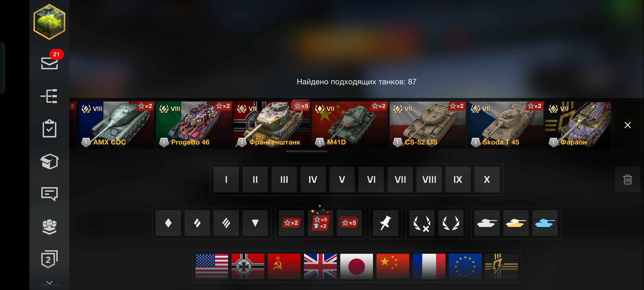Screen dimensions: 644x290
Task: Toggle tier X filter
Action: click(x=487, y=179)
